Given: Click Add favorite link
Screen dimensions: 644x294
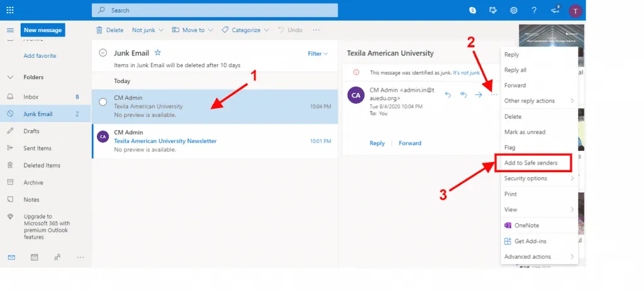Looking at the screenshot, I should (40, 56).
